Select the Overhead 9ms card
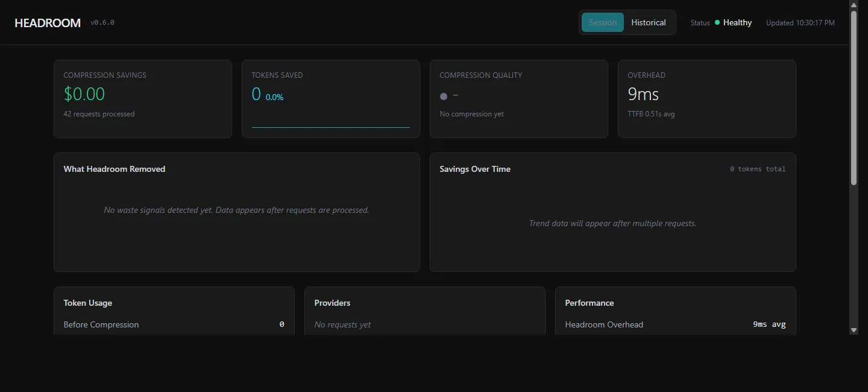This screenshot has width=868, height=392. point(707,99)
